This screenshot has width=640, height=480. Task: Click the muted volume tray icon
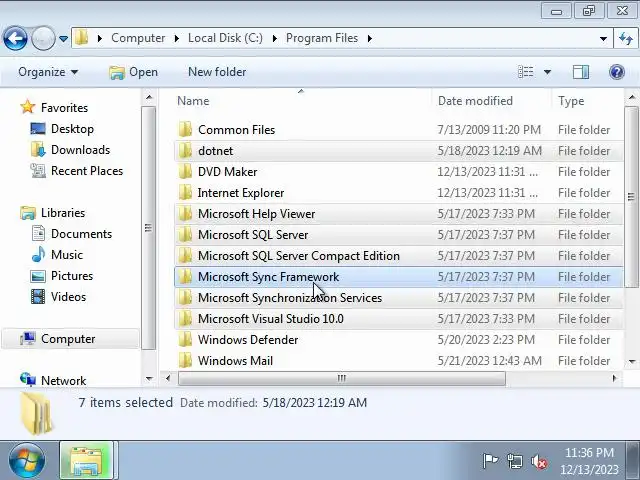[x=539, y=462]
